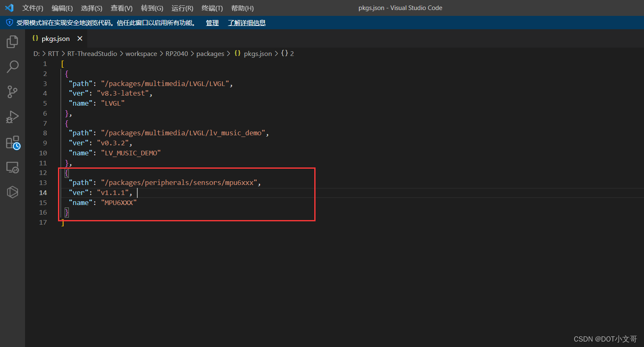This screenshot has width=644, height=347.
Task: Open the 选择(S) menu
Action: [x=91, y=8]
